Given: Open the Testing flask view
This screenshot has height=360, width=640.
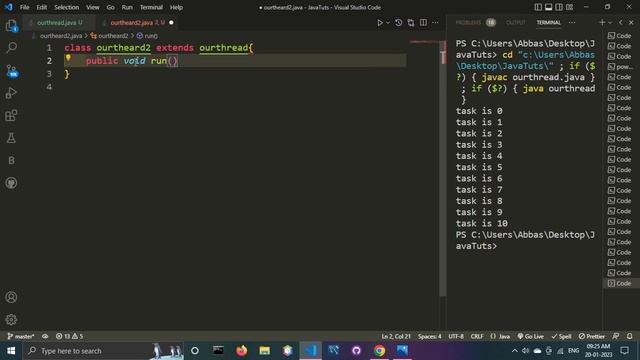Looking at the screenshot, I should [x=11, y=138].
